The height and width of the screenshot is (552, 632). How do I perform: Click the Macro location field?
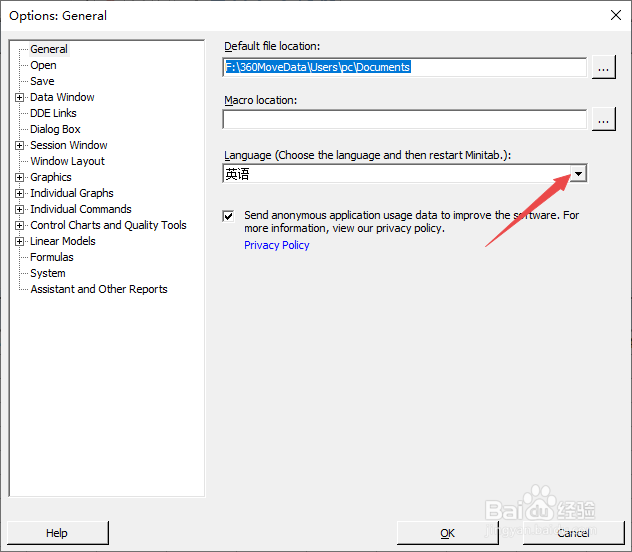[405, 120]
